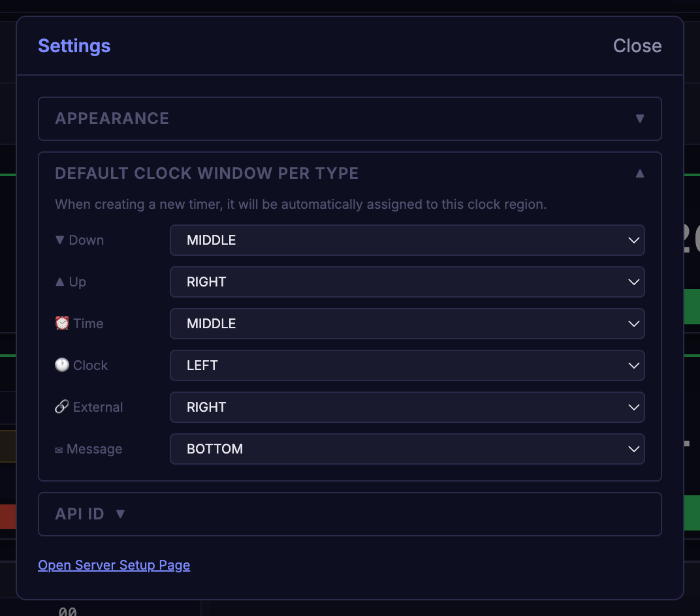Image resolution: width=700 pixels, height=616 pixels.
Task: Click the chain link icon beside External
Action: (61, 407)
